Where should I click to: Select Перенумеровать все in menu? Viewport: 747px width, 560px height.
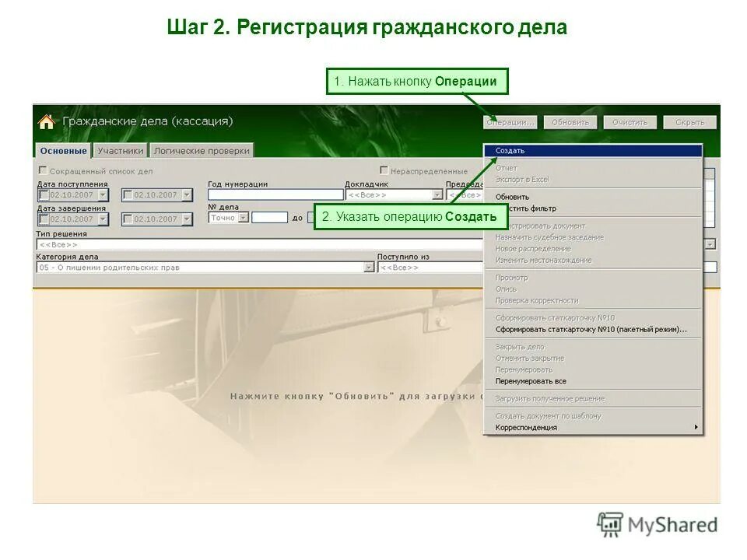pos(593,381)
